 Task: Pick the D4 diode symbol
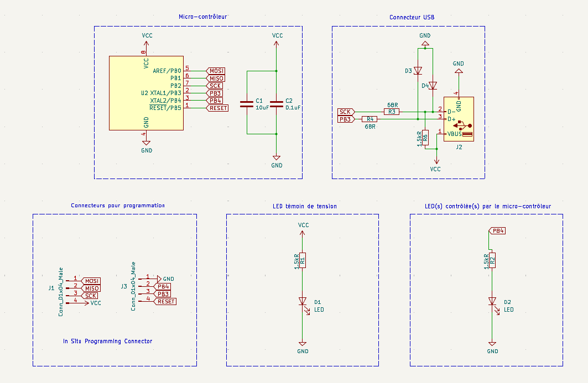pyautogui.click(x=433, y=86)
